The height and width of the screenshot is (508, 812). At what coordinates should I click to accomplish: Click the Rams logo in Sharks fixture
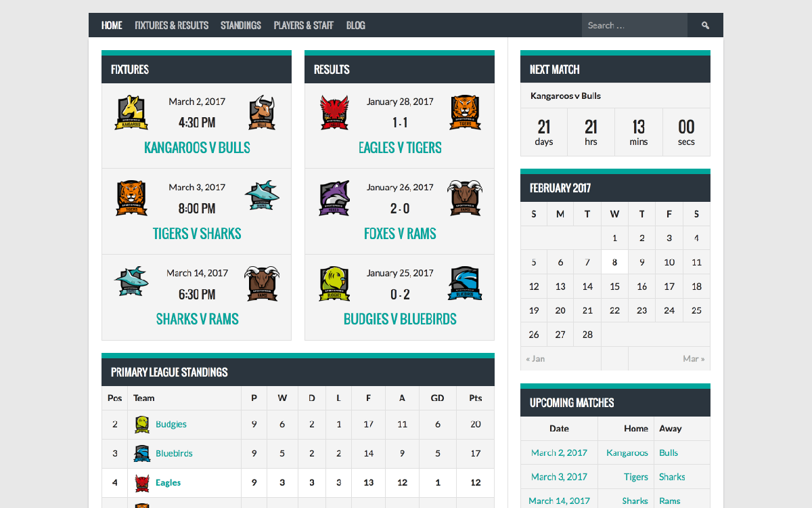262,283
